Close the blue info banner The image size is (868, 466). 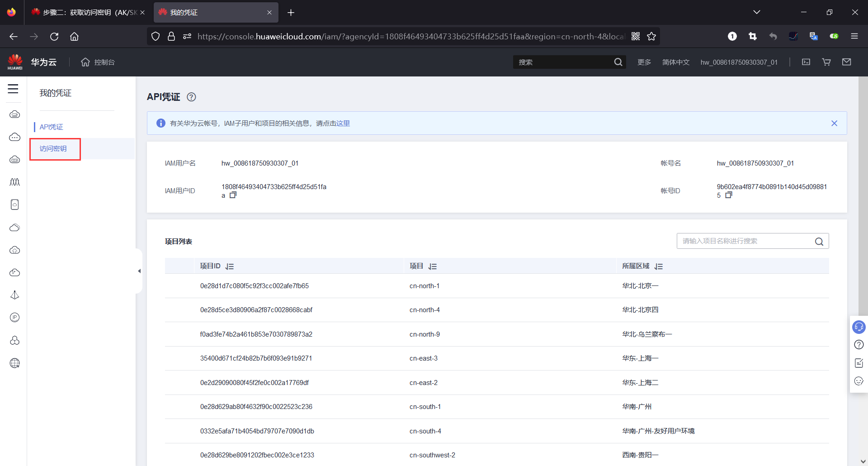pyautogui.click(x=834, y=123)
